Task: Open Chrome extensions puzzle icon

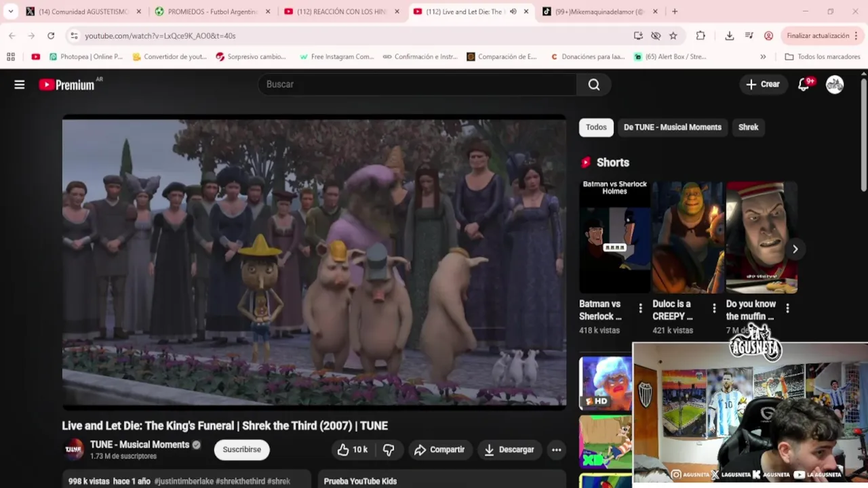Action: click(701, 35)
